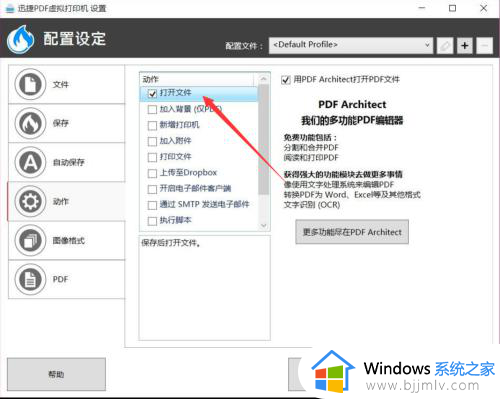Open the 配置文件 Default Profile dropdown
Screen dimensions: 500x399
click(x=351, y=45)
